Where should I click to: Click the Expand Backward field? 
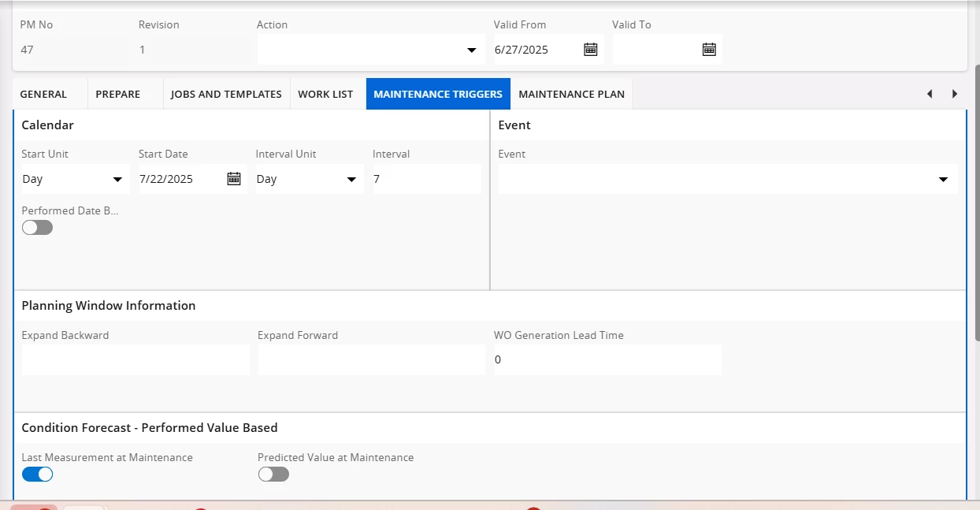click(135, 359)
